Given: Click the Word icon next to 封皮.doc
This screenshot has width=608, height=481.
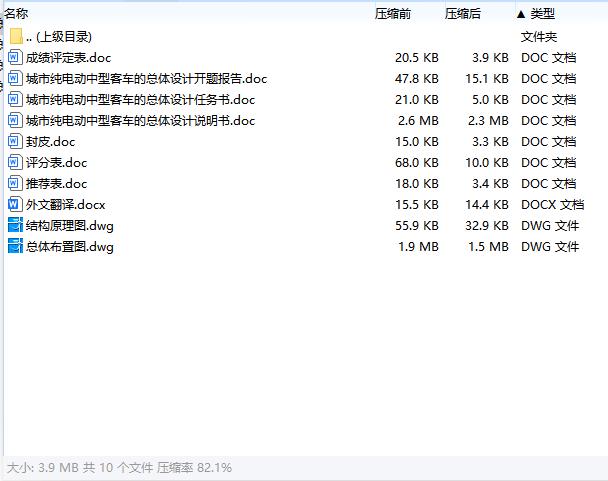Looking at the screenshot, I should (15, 142).
